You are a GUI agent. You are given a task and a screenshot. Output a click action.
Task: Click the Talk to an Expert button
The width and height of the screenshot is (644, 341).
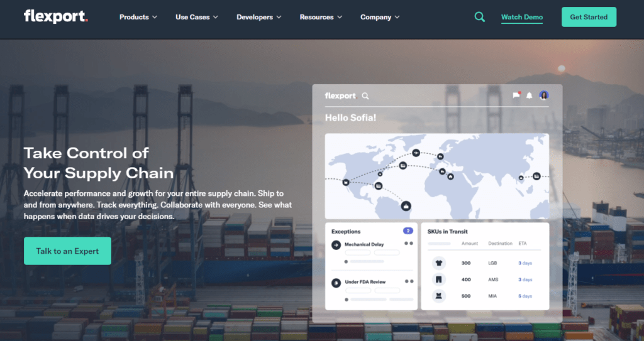click(x=67, y=251)
